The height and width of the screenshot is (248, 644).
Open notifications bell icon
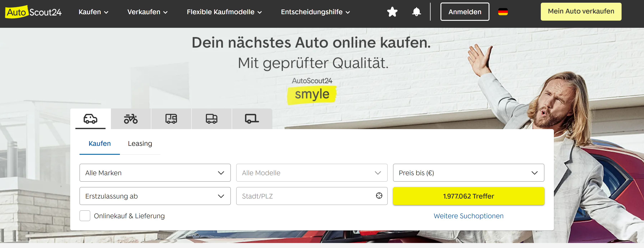coord(416,12)
